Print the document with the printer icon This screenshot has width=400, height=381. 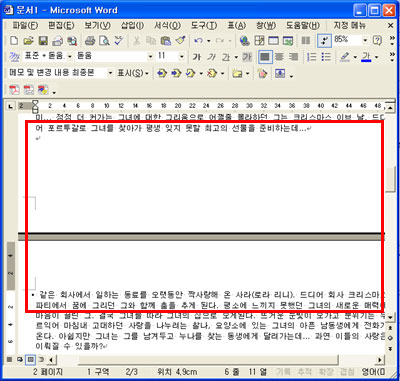(90, 41)
